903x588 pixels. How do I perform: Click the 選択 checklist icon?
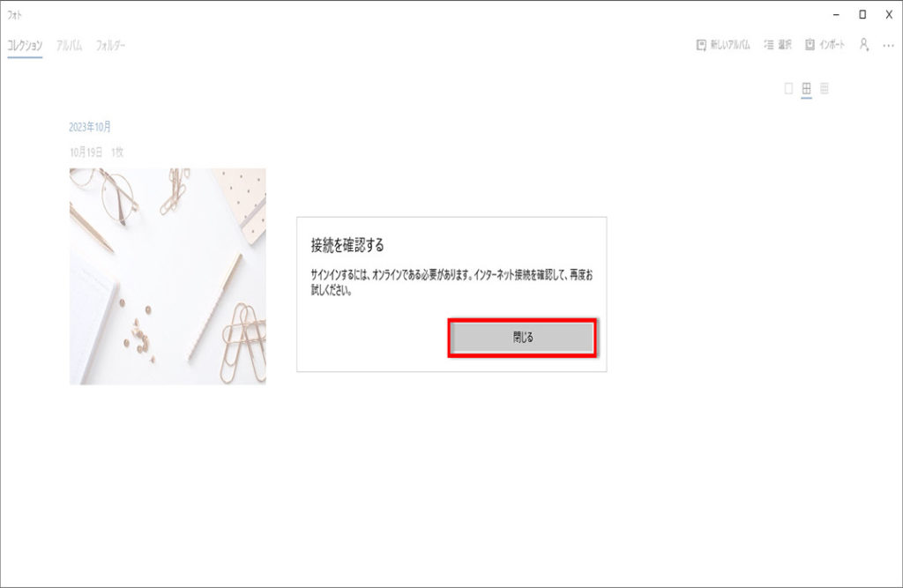(x=769, y=44)
